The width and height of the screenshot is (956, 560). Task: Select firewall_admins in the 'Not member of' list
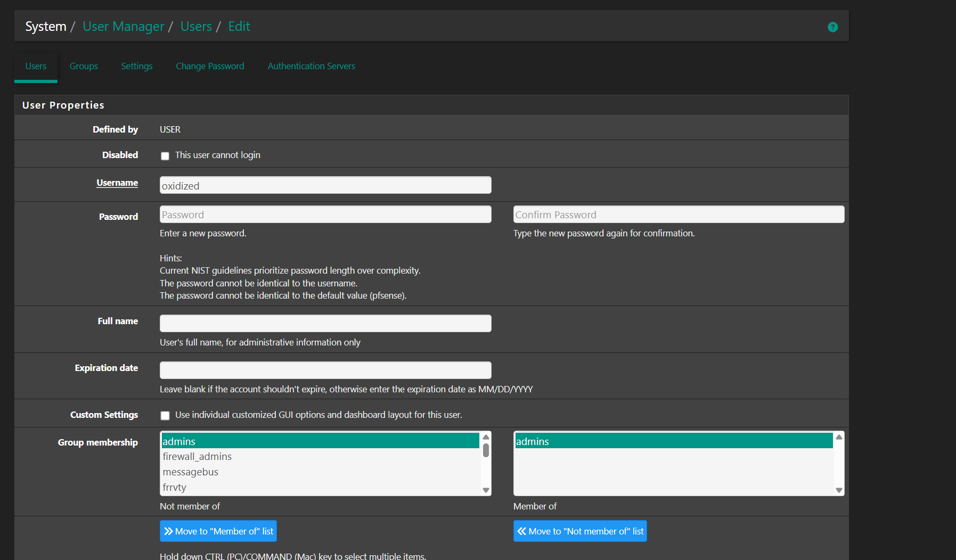point(197,457)
